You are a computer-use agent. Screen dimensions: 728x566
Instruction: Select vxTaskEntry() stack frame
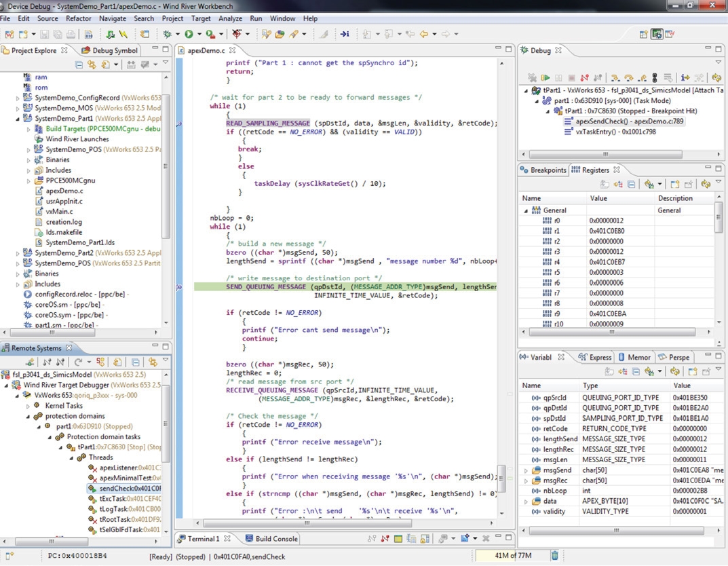click(x=610, y=132)
